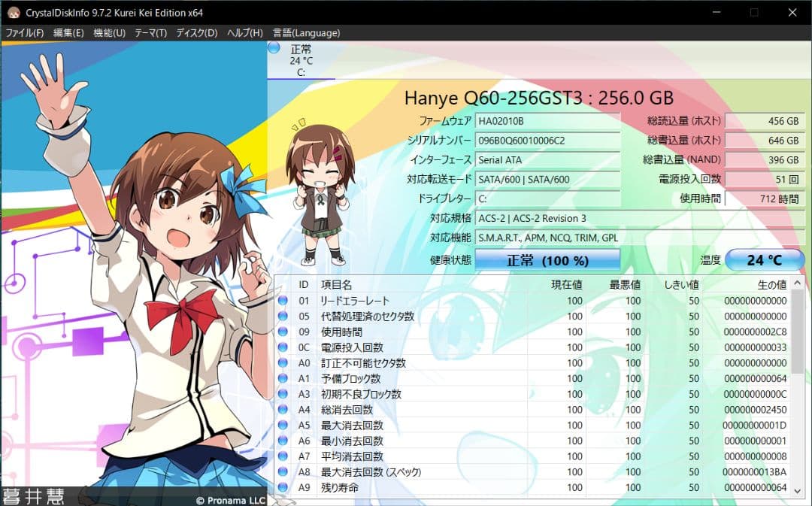This screenshot has height=506, width=812.
Task: Click the 総読込量 (ホスト) value 456 GB
Action: pos(765,121)
